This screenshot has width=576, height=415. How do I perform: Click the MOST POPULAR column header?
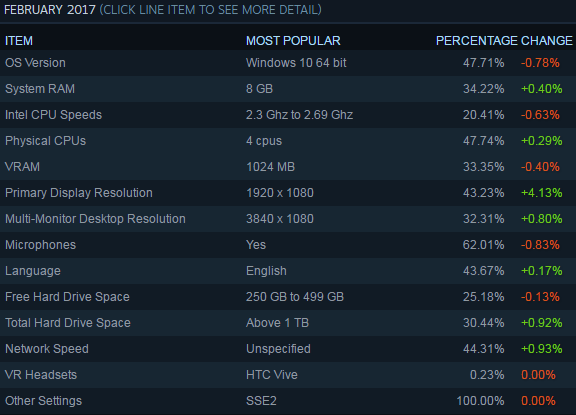click(x=293, y=41)
